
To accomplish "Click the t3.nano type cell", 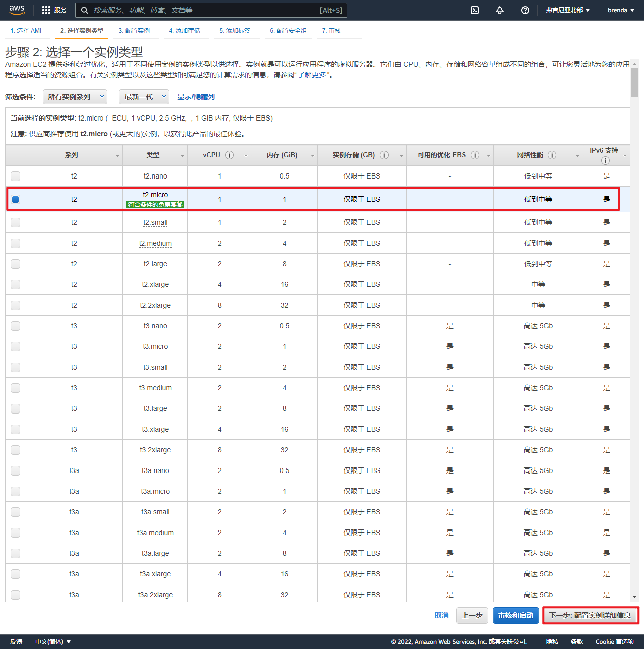I will point(155,326).
